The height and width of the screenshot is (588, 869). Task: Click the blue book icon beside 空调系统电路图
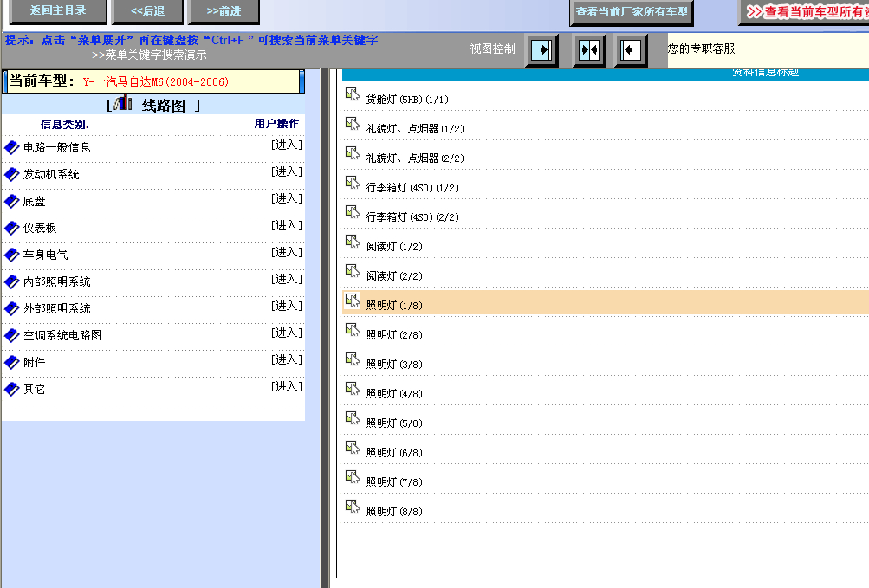tap(11, 335)
